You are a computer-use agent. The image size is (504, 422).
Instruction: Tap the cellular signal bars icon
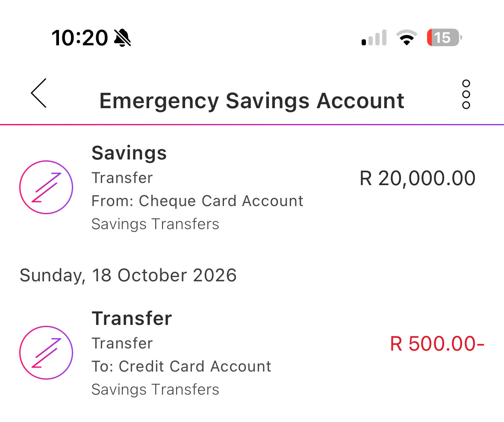click(374, 38)
